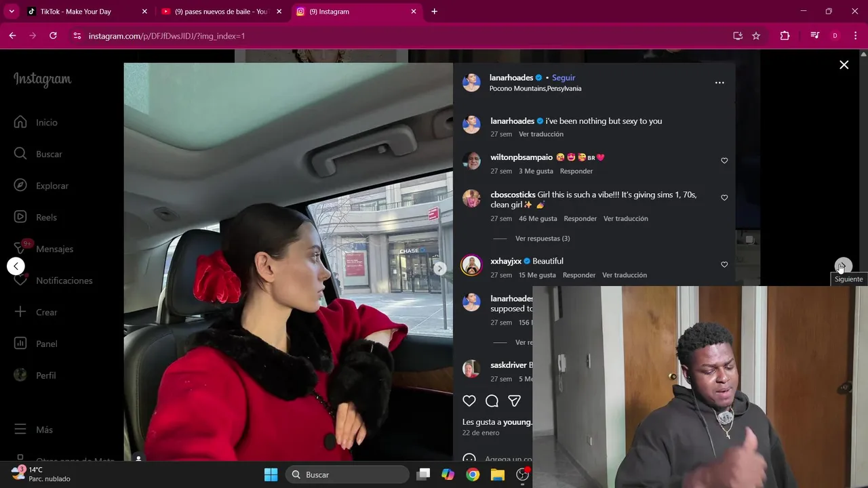The height and width of the screenshot is (488, 868).
Task: Open wiltonpbsampaio's profile avatar
Action: click(471, 161)
